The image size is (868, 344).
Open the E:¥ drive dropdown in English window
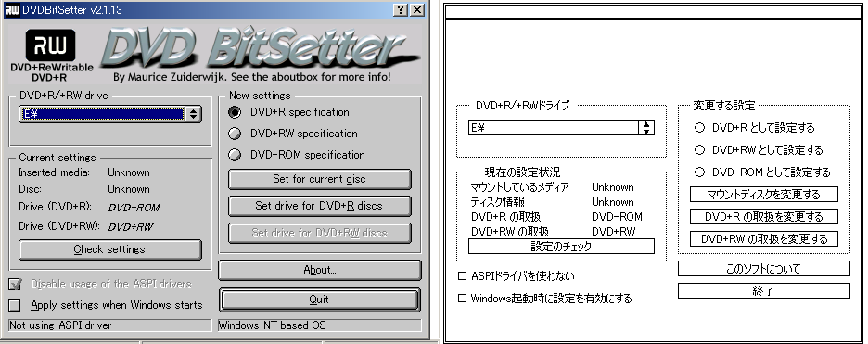110,114
